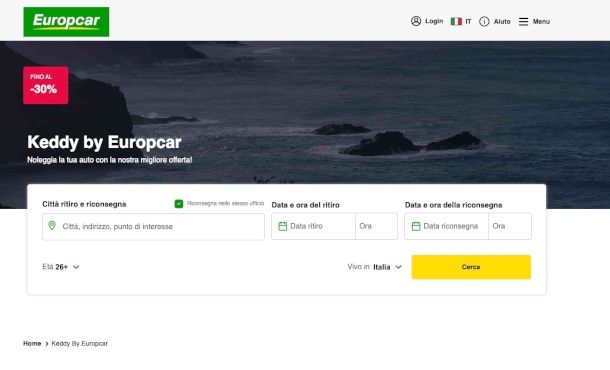Expand the Età 26+ dropdown
The width and height of the screenshot is (610, 370).
[x=61, y=267]
